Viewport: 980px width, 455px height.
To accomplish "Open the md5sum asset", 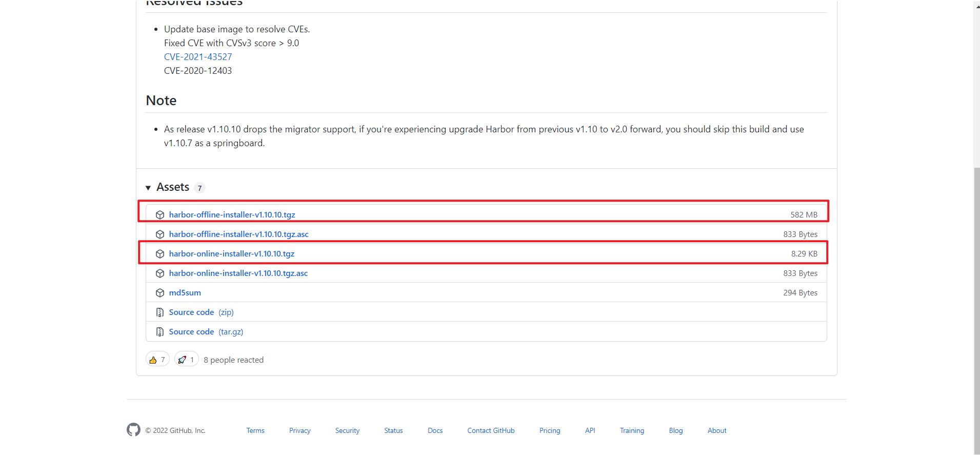I will click(x=185, y=292).
